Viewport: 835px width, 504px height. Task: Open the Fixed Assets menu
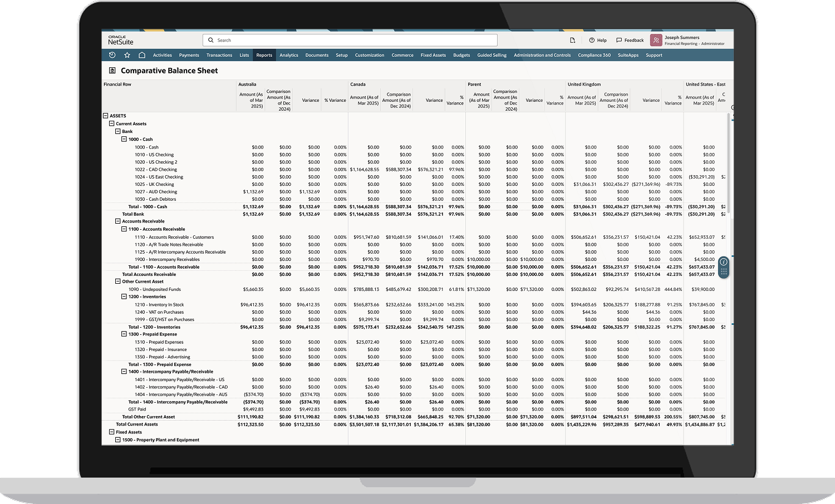pyautogui.click(x=433, y=55)
